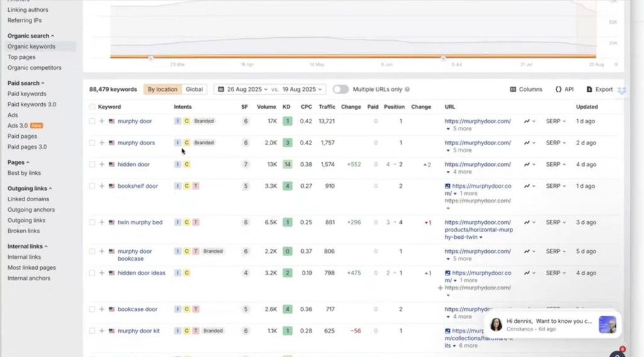This screenshot has width=644, height=357.
Task: Check the bookshelf door row checkbox
Action: pyautogui.click(x=92, y=186)
